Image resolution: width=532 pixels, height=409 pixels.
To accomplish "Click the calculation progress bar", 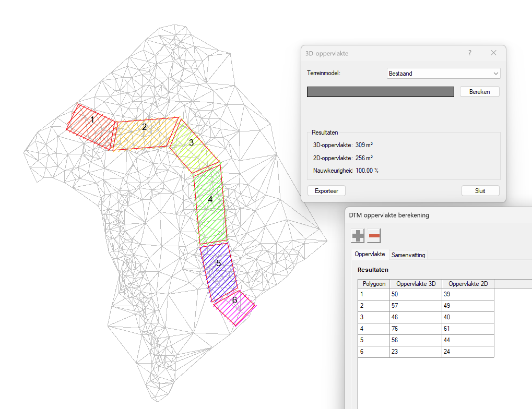I will 381,92.
